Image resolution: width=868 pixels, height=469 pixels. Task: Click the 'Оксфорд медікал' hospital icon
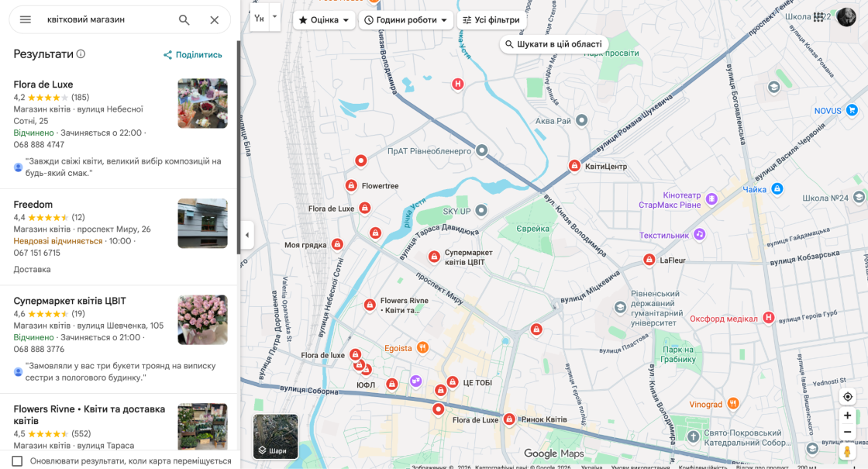tap(768, 318)
